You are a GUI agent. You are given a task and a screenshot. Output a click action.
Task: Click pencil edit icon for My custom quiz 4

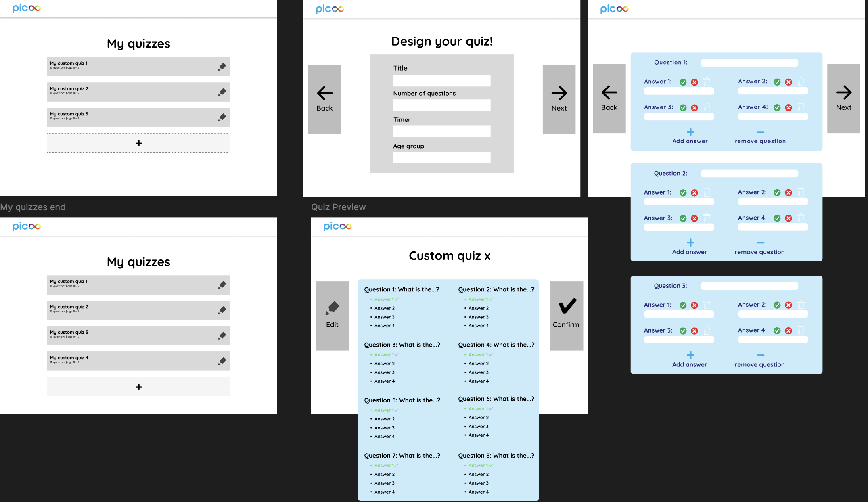click(x=222, y=361)
